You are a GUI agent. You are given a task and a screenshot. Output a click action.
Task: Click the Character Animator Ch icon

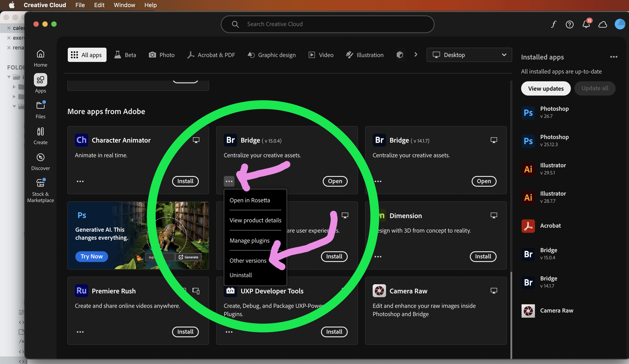[x=81, y=140]
